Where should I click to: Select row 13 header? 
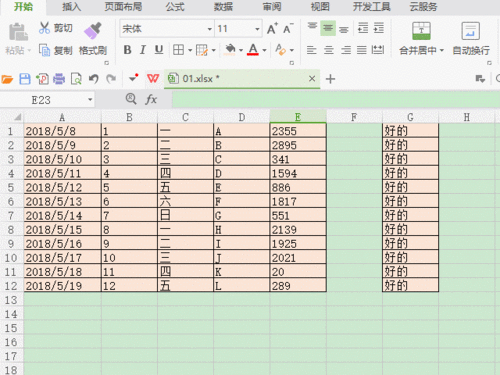11,300
